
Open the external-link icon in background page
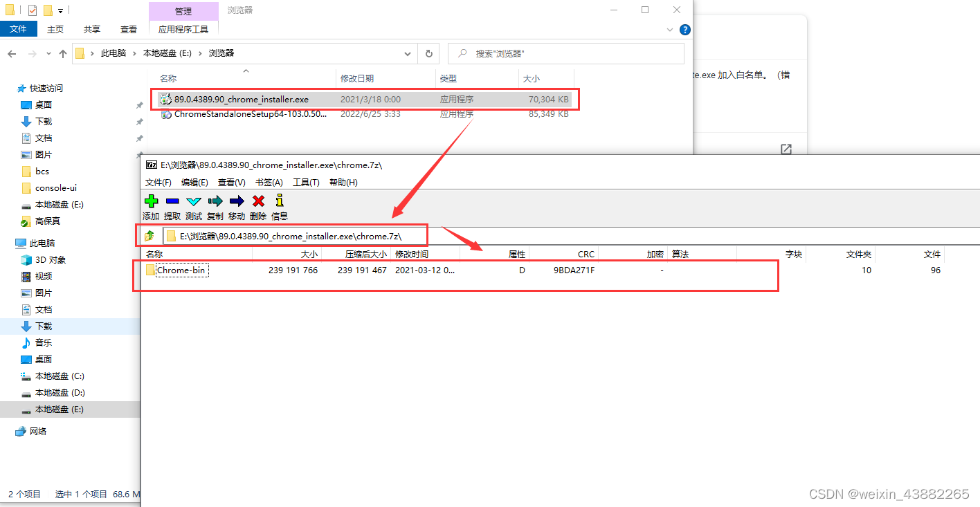click(786, 149)
